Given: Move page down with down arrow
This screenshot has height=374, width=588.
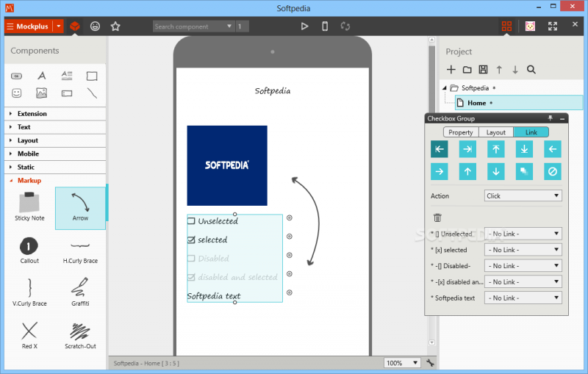Looking at the screenshot, I should pos(515,69).
